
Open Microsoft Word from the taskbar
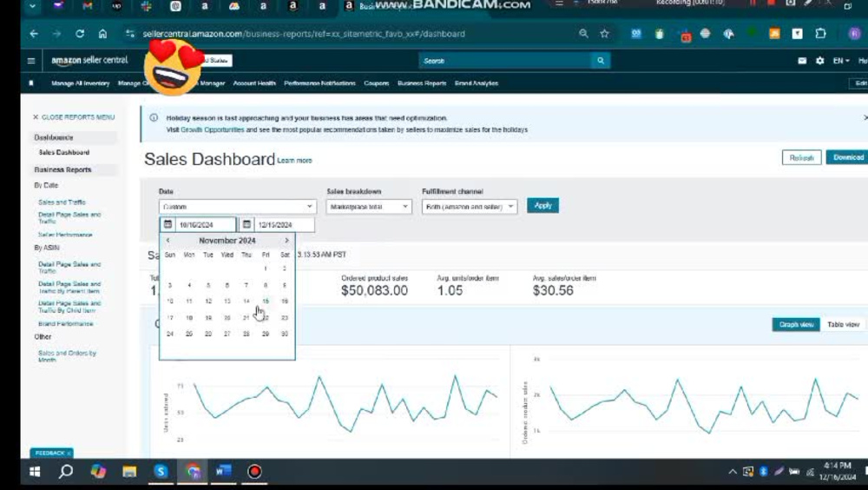[x=224, y=471]
